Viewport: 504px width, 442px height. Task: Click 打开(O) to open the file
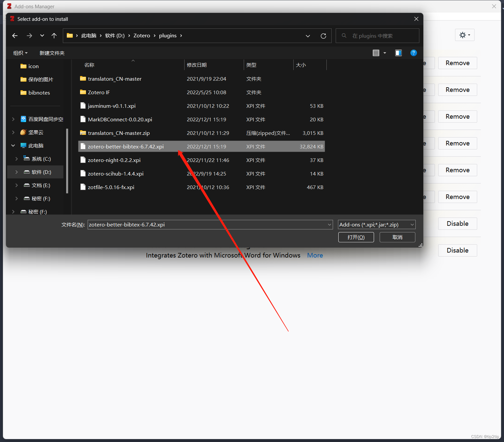pyautogui.click(x=356, y=237)
